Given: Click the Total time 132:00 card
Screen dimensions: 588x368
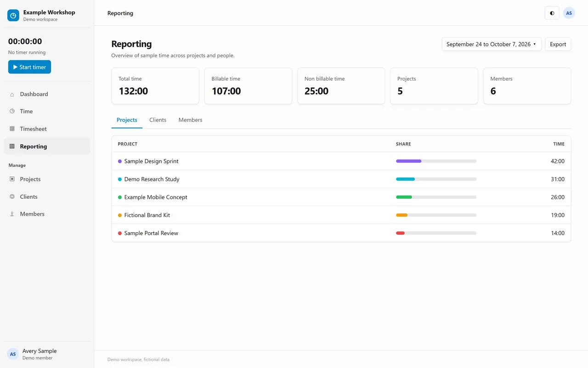Looking at the screenshot, I should click(x=155, y=86).
